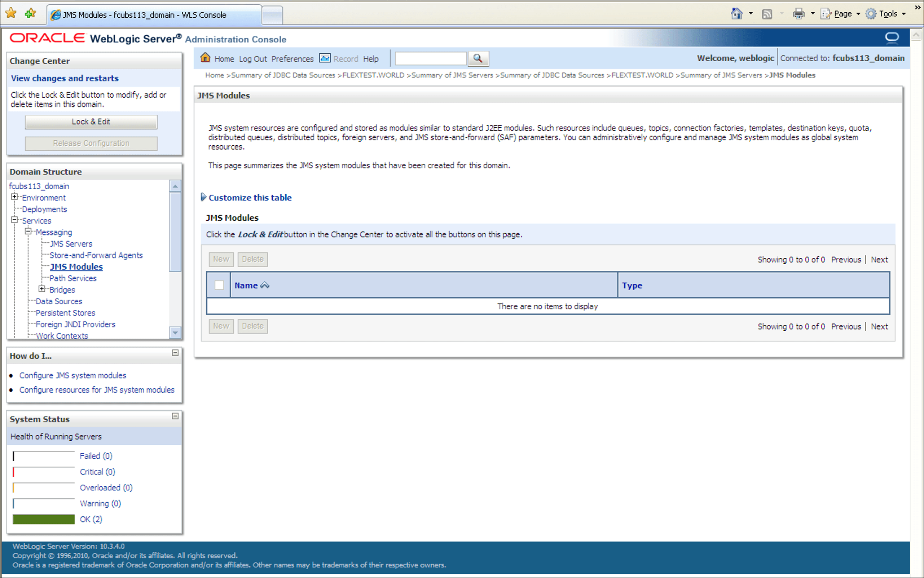Image resolution: width=924 pixels, height=578 pixels.
Task: Open the Tools menu in browser toolbar
Action: coord(888,14)
